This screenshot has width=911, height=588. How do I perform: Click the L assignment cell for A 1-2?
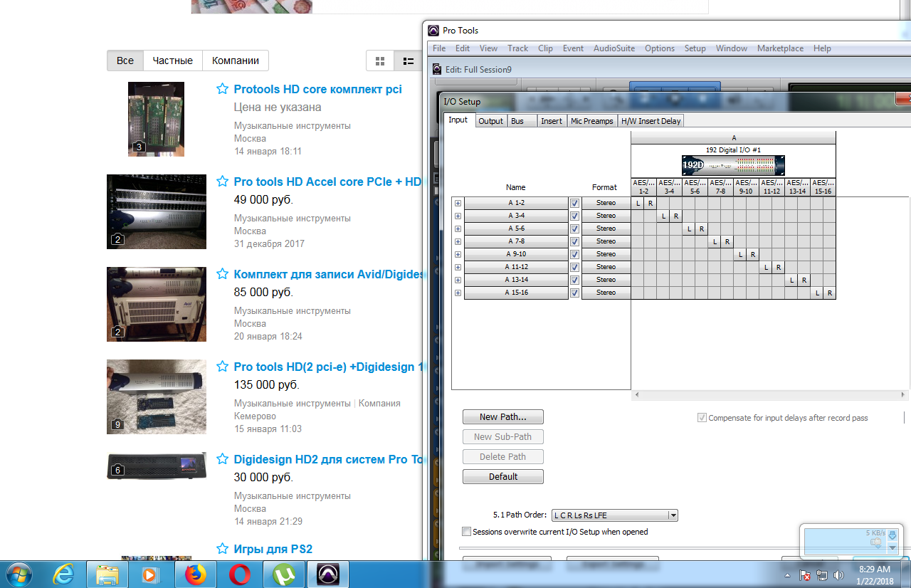click(638, 204)
